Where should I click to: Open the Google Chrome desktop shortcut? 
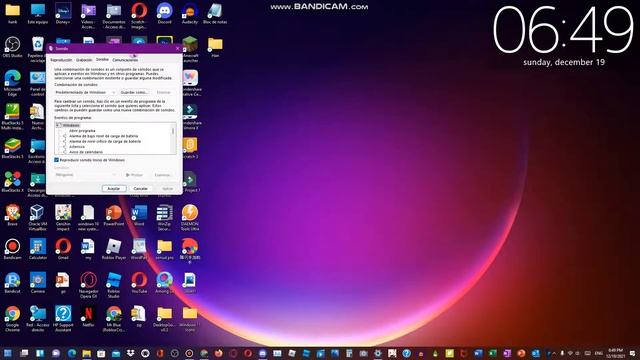tap(12, 319)
